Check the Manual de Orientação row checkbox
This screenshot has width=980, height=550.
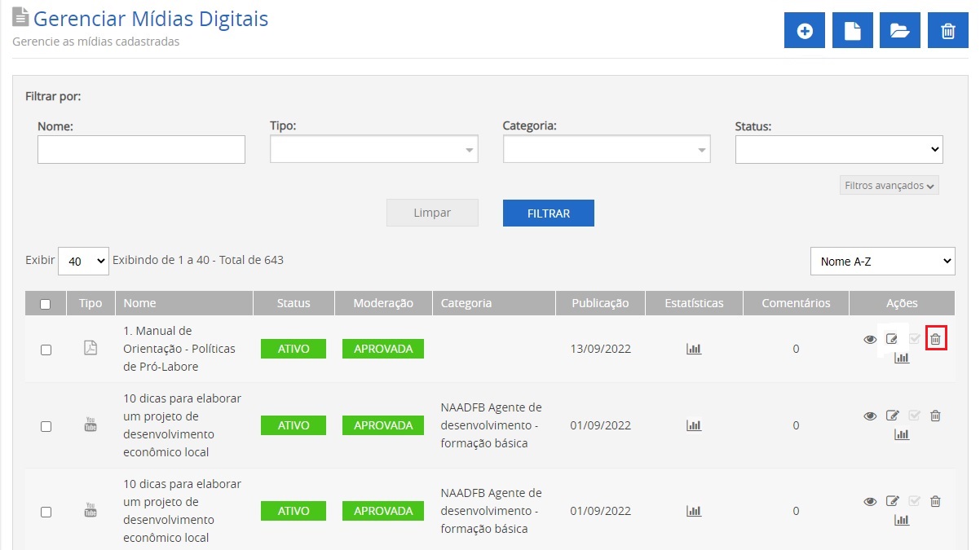tap(46, 350)
